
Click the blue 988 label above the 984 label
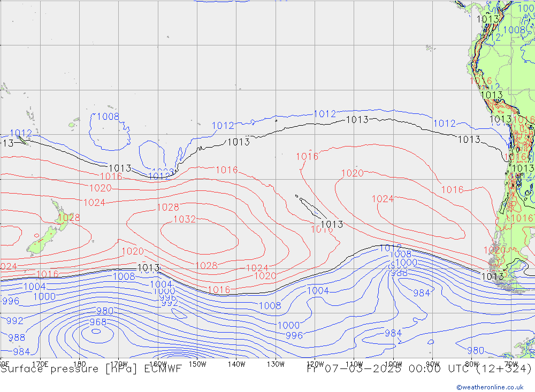(17, 338)
